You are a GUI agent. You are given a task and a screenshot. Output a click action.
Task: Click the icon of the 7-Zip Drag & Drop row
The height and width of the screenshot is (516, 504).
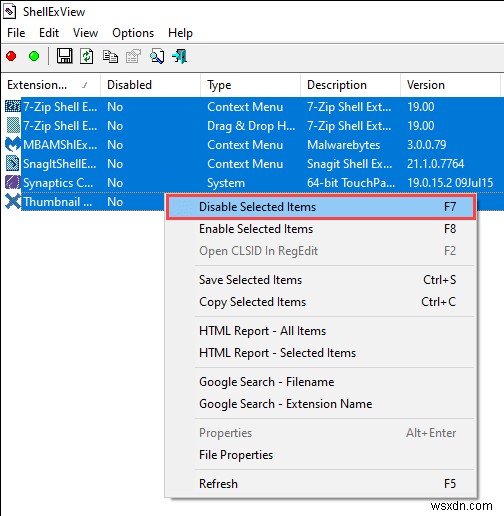click(13, 126)
